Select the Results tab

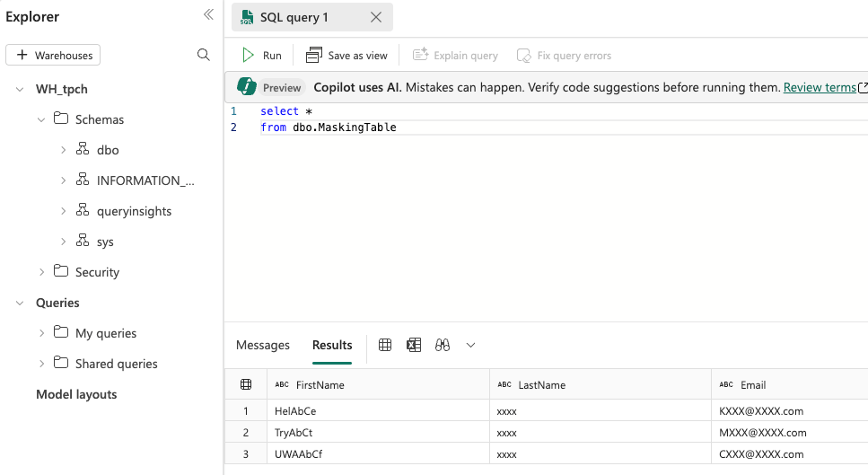[x=332, y=345]
